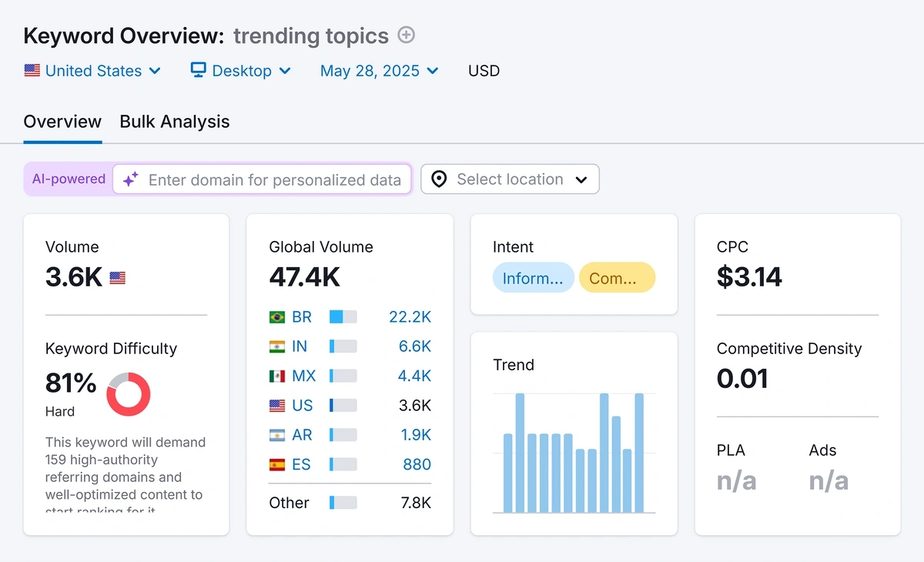924x562 pixels.
Task: Click the first bar in the Trend chart
Action: 508,473
